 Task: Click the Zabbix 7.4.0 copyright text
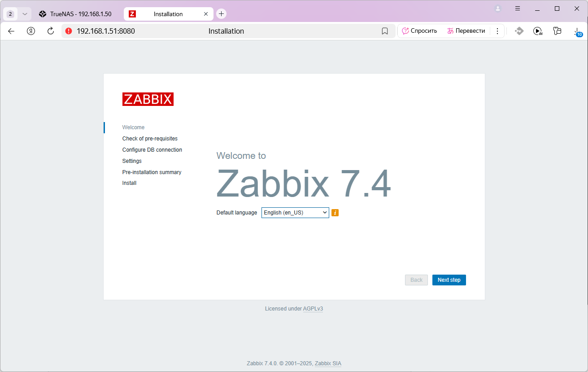tap(280, 363)
